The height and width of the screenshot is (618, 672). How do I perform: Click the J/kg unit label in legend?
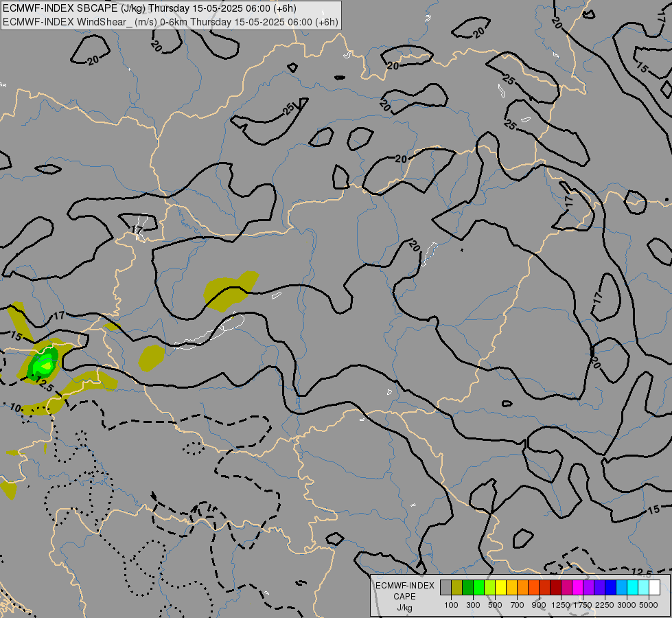tap(404, 608)
